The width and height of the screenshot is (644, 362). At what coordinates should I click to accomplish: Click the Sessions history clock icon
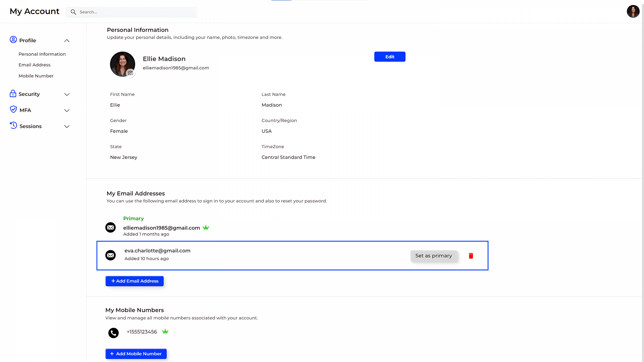click(x=13, y=125)
